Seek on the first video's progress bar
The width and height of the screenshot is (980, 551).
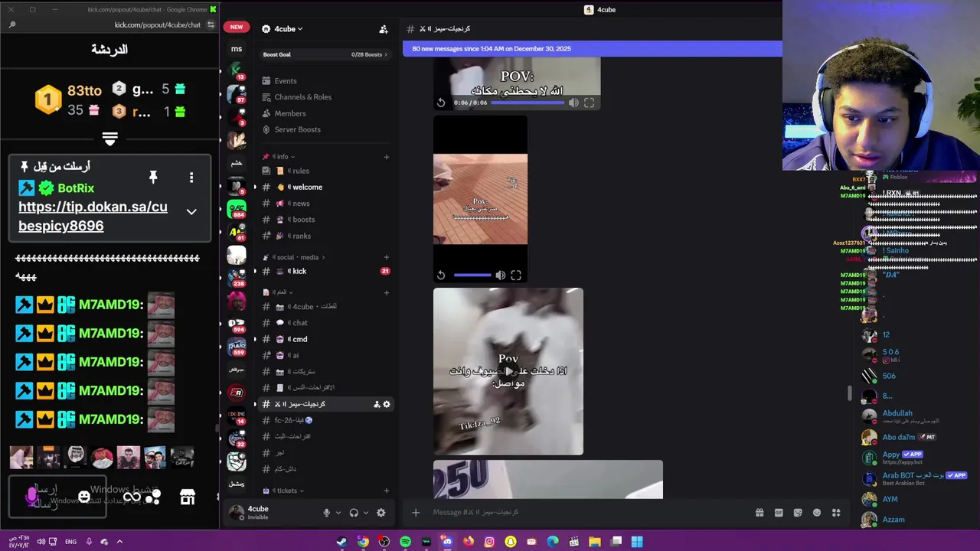coord(528,103)
